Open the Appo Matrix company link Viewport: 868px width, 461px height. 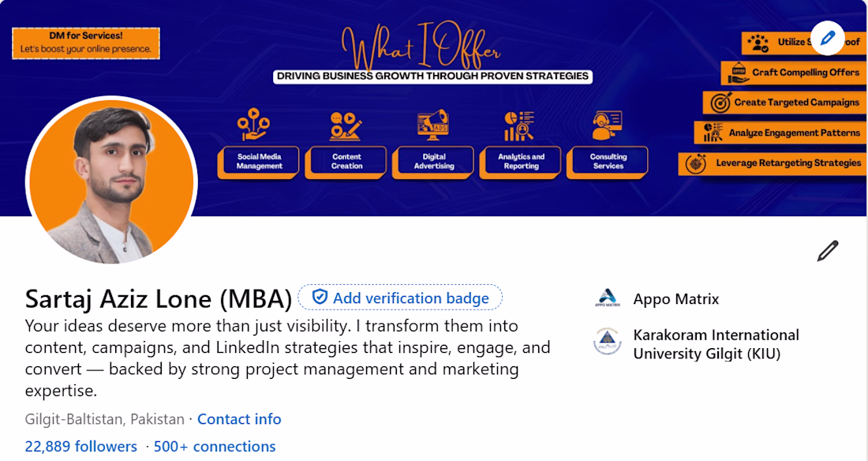[675, 299]
